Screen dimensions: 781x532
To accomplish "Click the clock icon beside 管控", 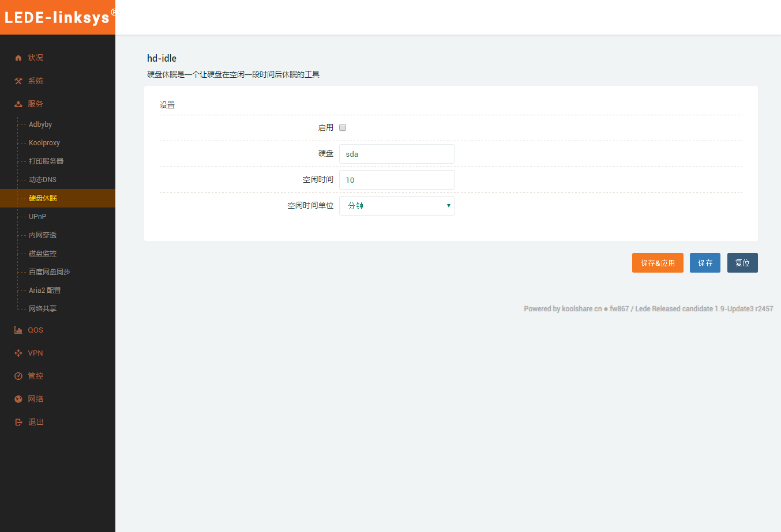I will click(x=18, y=376).
